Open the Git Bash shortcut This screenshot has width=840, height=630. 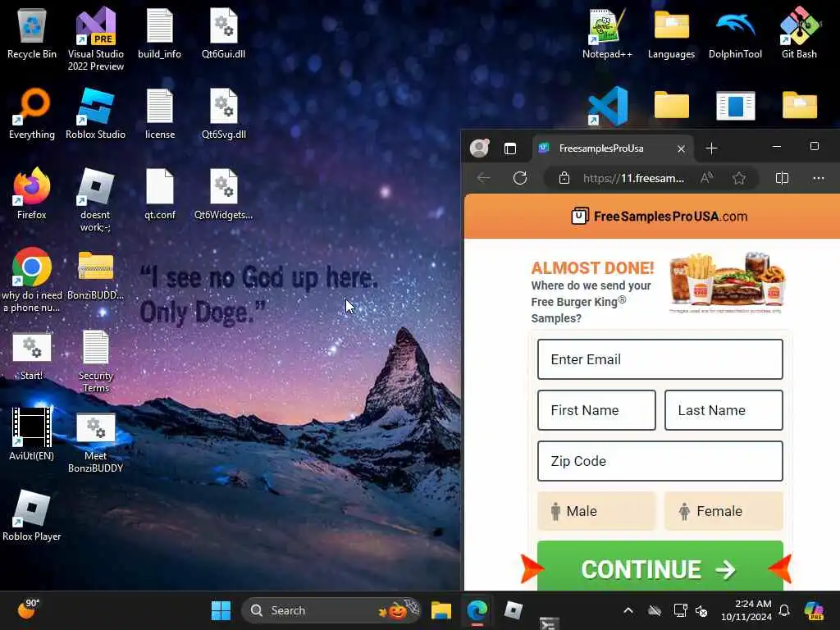[x=799, y=33]
